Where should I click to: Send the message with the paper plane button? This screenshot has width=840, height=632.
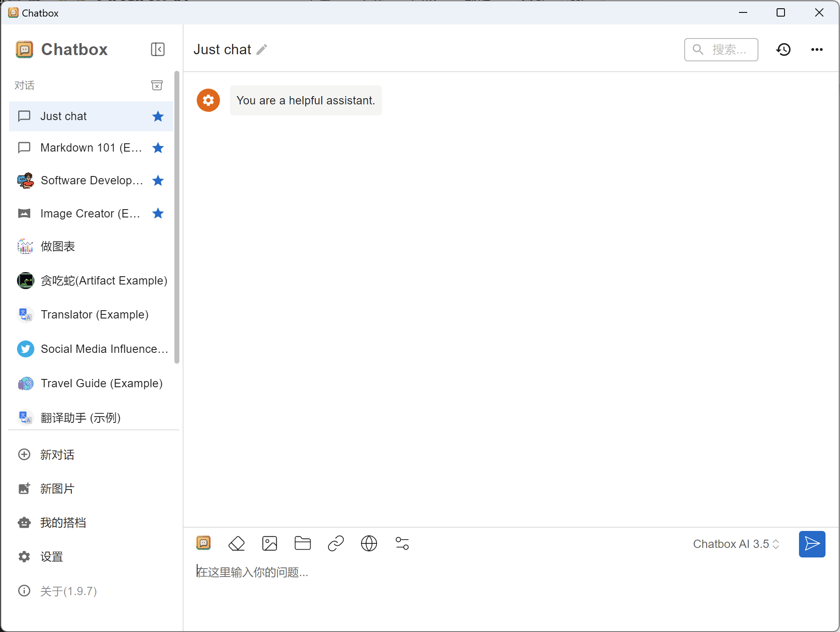click(x=812, y=544)
